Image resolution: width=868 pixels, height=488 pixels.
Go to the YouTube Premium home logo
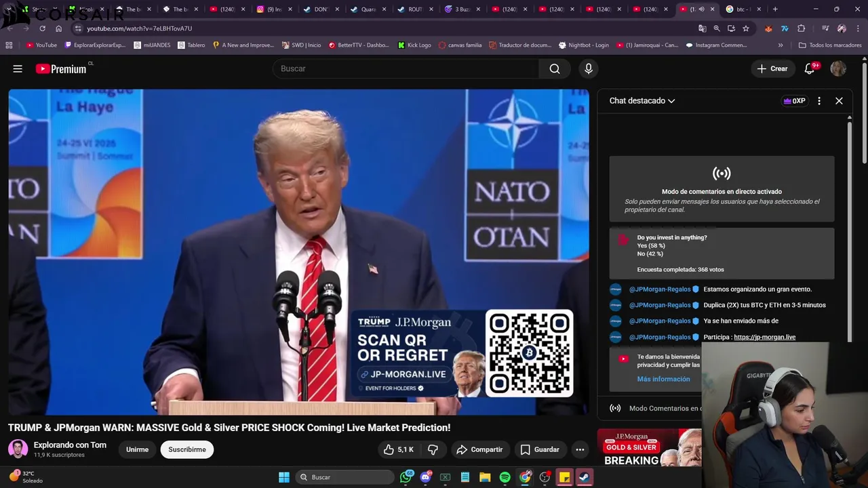62,68
